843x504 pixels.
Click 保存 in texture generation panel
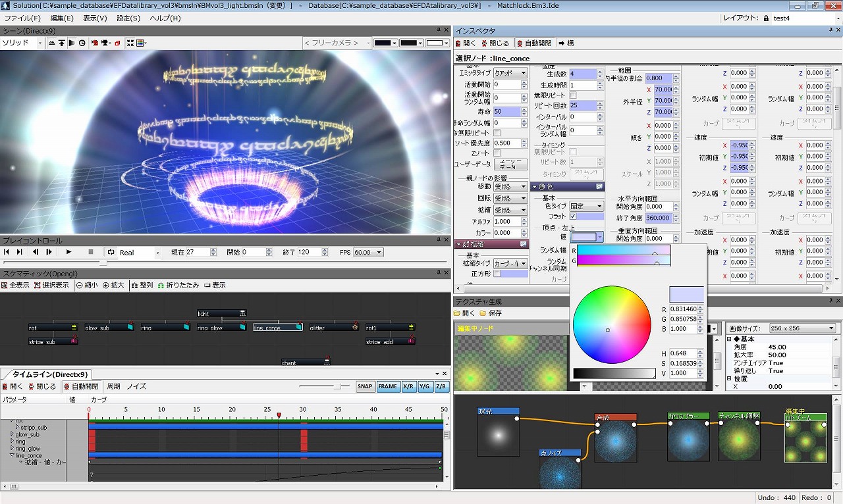coord(489,313)
